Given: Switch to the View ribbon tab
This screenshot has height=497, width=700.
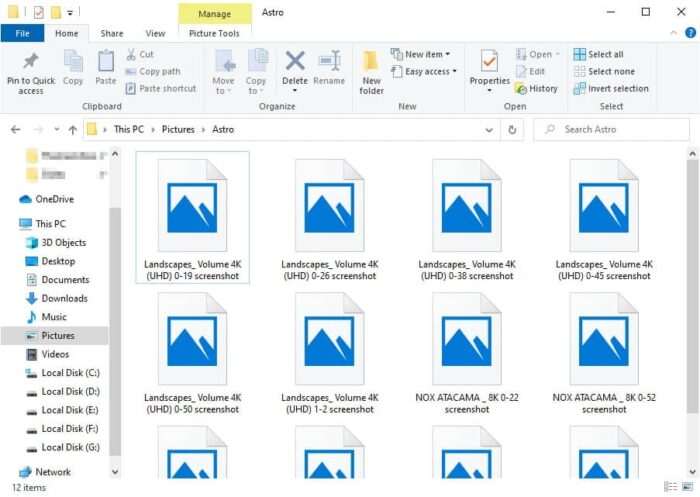Looking at the screenshot, I should (155, 33).
